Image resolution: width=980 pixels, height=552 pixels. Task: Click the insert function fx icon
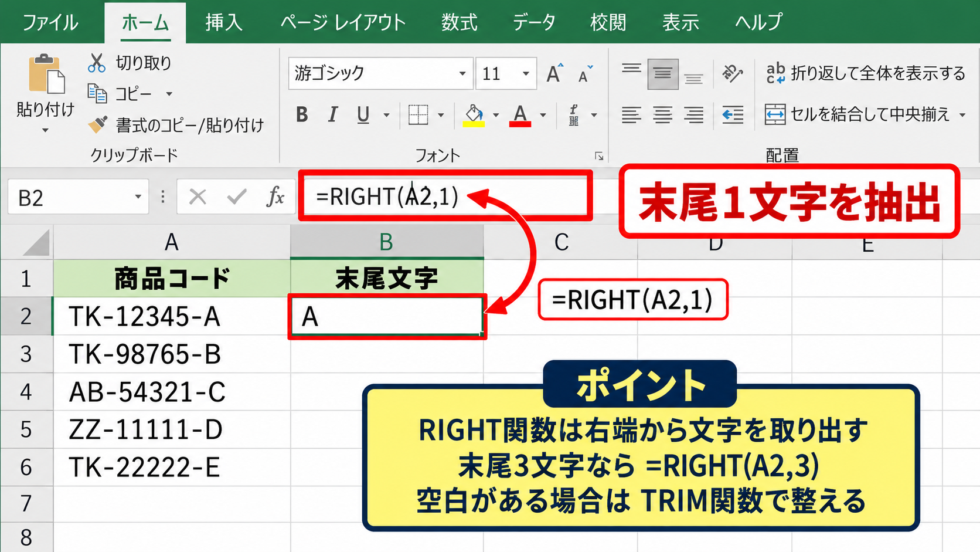(275, 197)
